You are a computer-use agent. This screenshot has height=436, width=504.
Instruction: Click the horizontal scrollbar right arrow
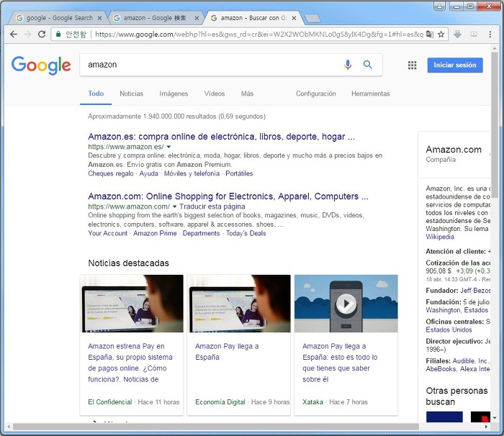click(486, 427)
